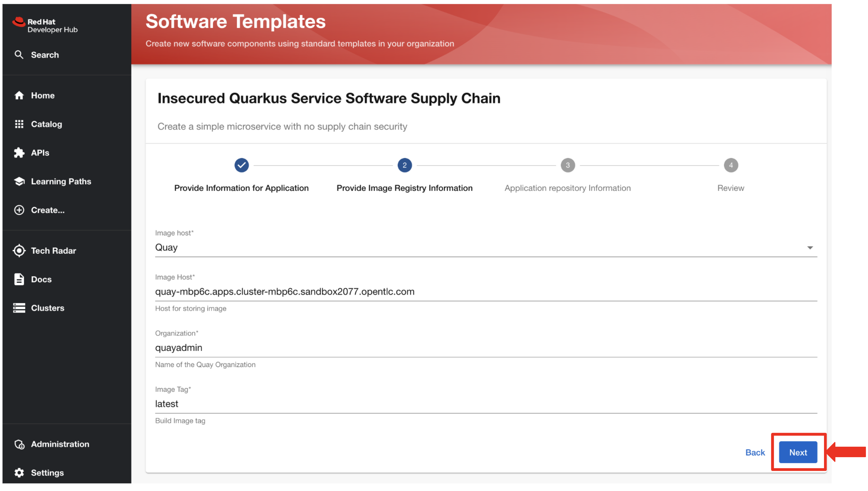Screen dimensions: 868x491
Task: Click the 'Build Image tag' helper text
Action: [x=180, y=421]
